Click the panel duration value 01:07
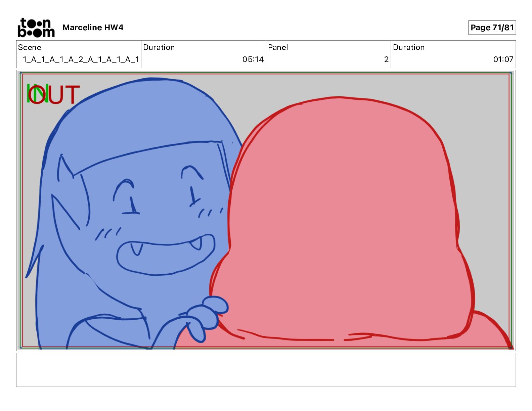Image resolution: width=532 pixels, height=411 pixels. [x=503, y=59]
